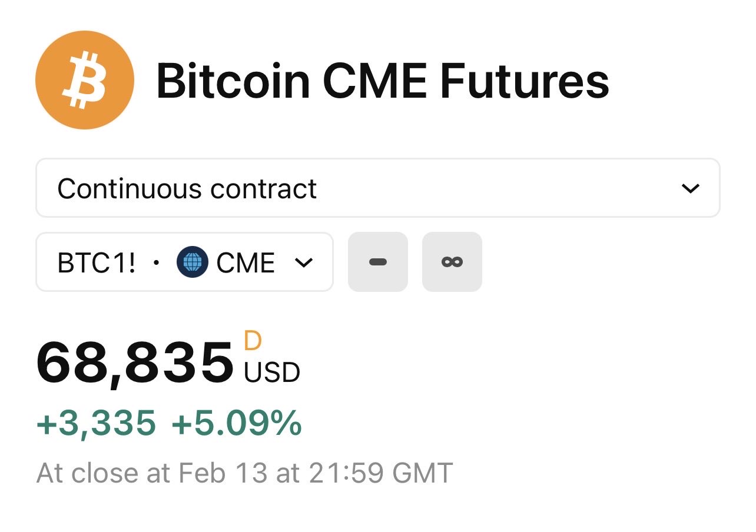Viewport: 756px width, 532px height.
Task: Click the Continuous contract label text
Action: (x=187, y=189)
